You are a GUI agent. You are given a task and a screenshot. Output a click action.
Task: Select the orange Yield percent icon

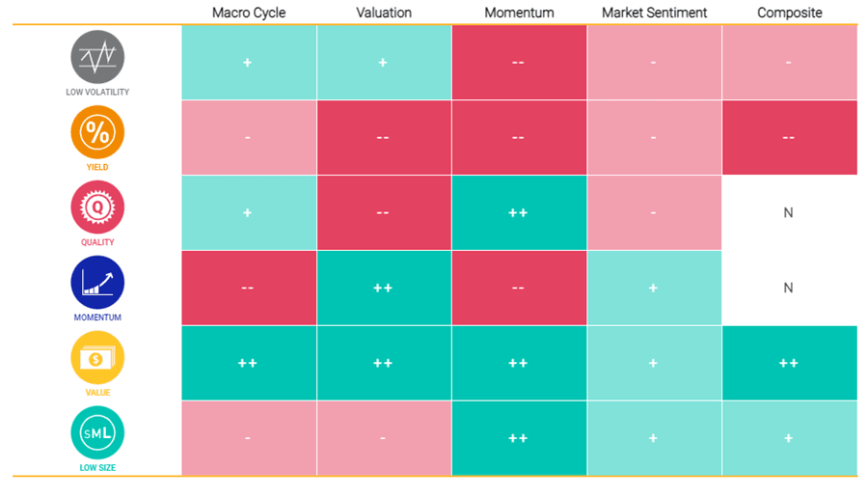pyautogui.click(x=97, y=132)
